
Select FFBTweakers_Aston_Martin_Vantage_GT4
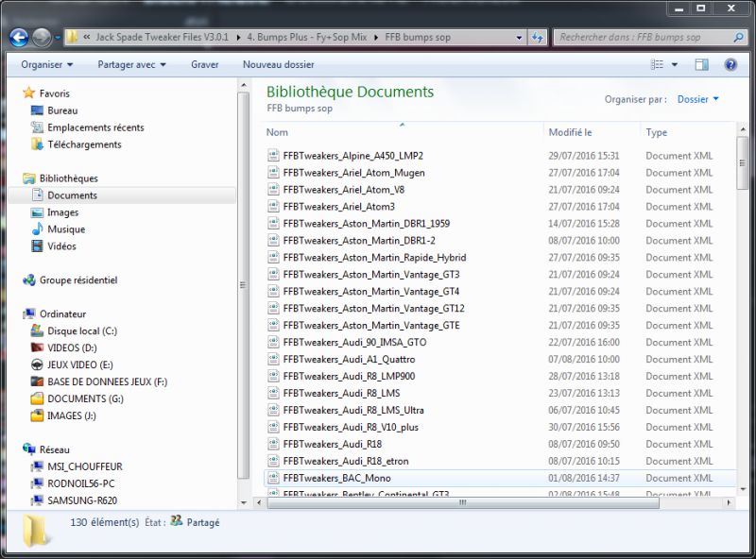[371, 291]
